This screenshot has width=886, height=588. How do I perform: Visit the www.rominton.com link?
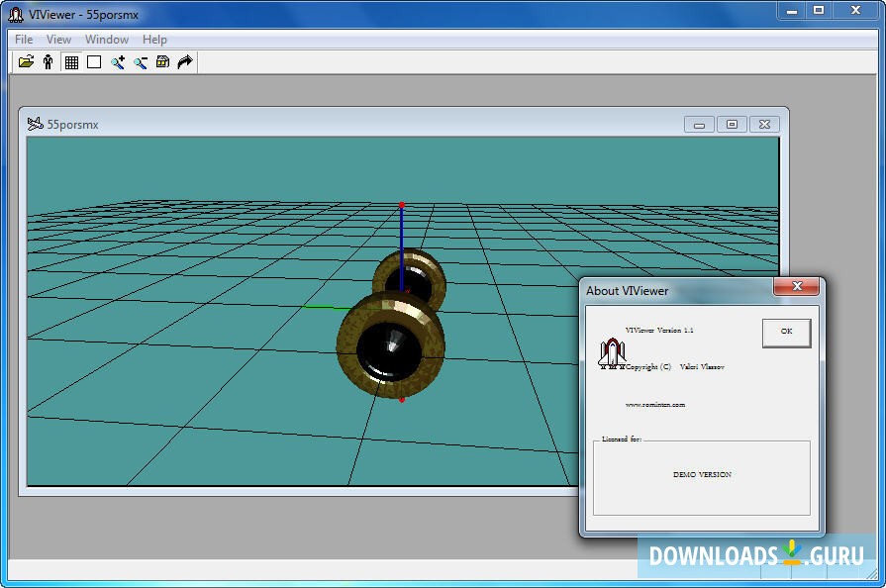(x=657, y=404)
